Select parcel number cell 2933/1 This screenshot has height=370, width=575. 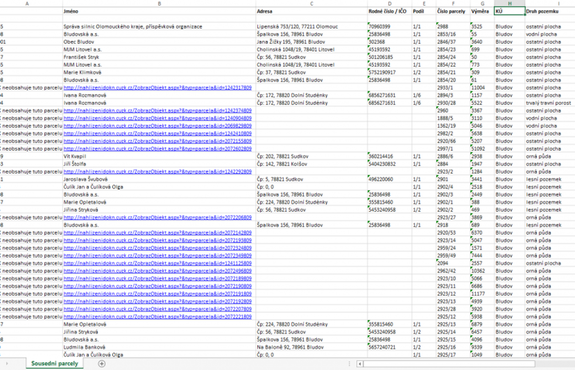point(453,88)
